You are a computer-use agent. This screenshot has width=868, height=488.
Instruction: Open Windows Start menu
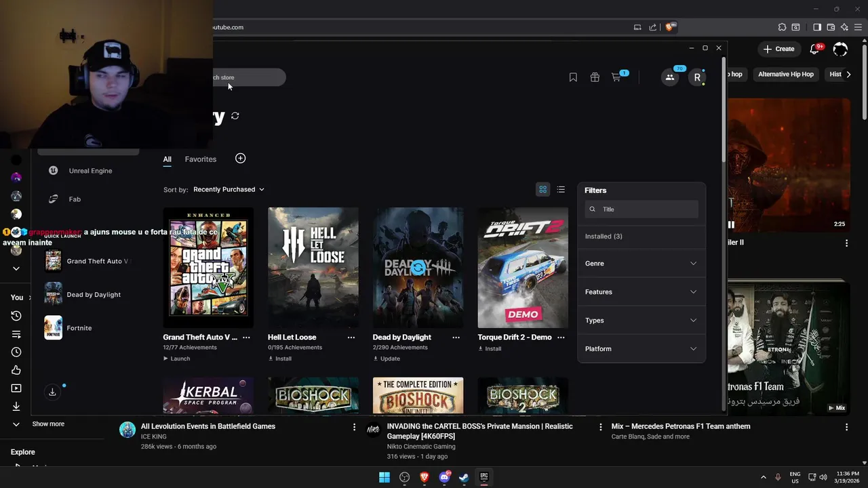[x=384, y=477]
